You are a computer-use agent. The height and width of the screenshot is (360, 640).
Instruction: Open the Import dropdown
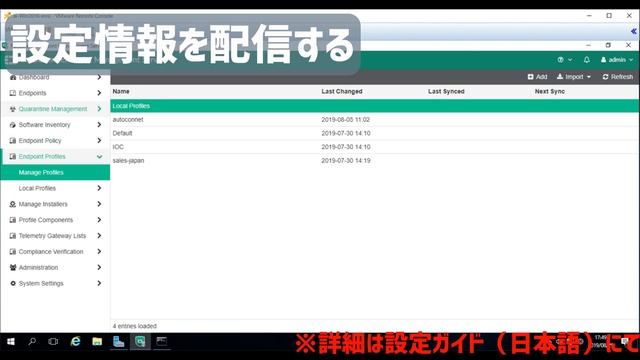point(574,77)
